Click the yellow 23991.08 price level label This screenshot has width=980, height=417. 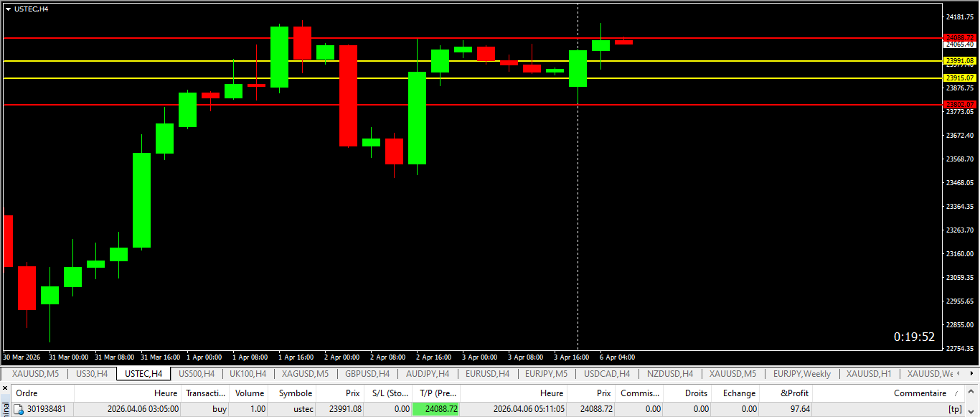tap(959, 61)
